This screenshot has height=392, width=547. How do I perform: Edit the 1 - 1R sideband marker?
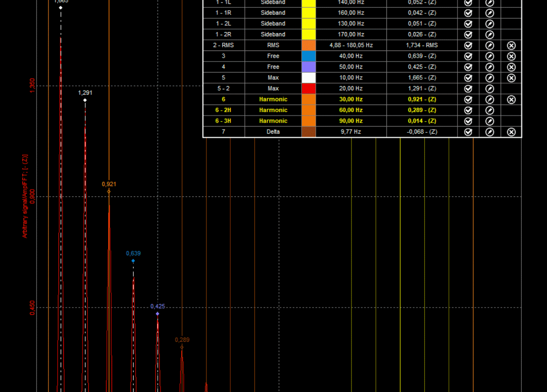489,13
